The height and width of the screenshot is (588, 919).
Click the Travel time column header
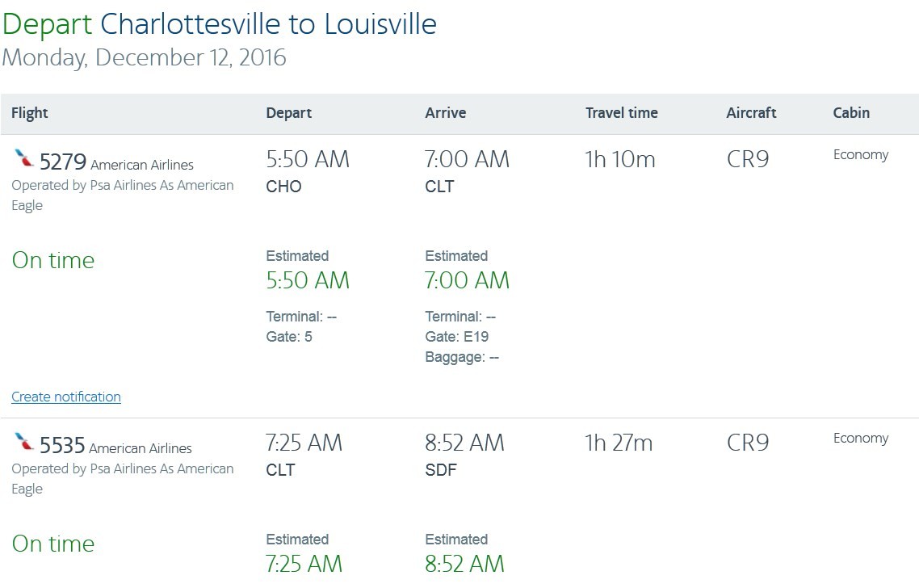621,113
